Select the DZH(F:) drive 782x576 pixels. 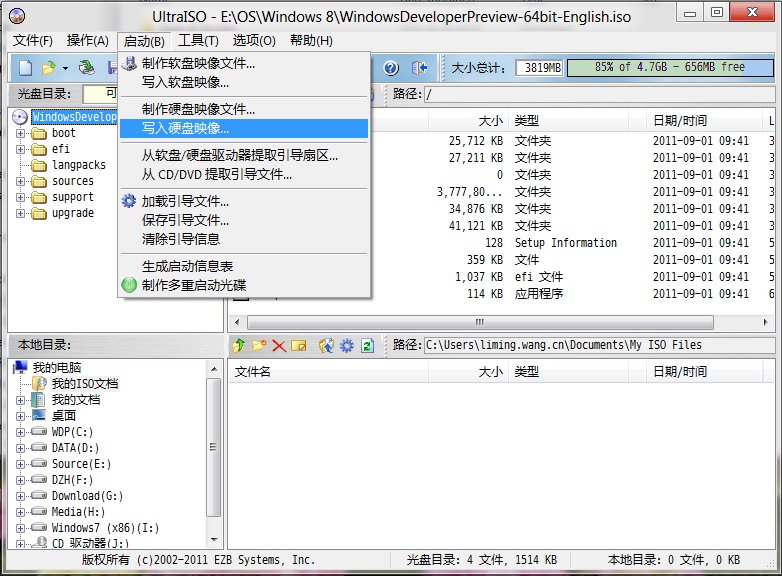pos(72,480)
